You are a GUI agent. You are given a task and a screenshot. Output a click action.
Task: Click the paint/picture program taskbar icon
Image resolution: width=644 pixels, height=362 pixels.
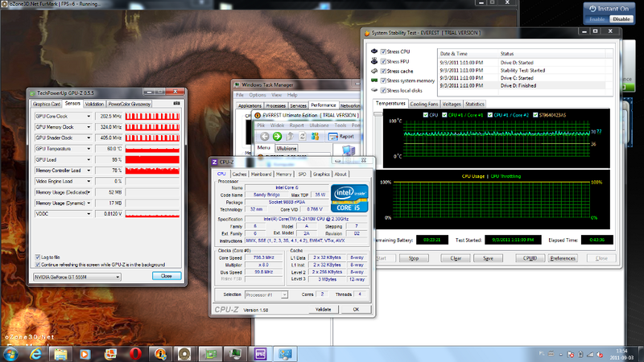[x=110, y=354]
